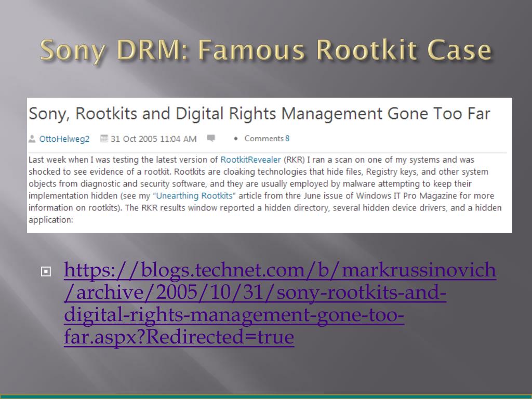Click the user profile icon beside OttoHelweg2

tap(32, 139)
